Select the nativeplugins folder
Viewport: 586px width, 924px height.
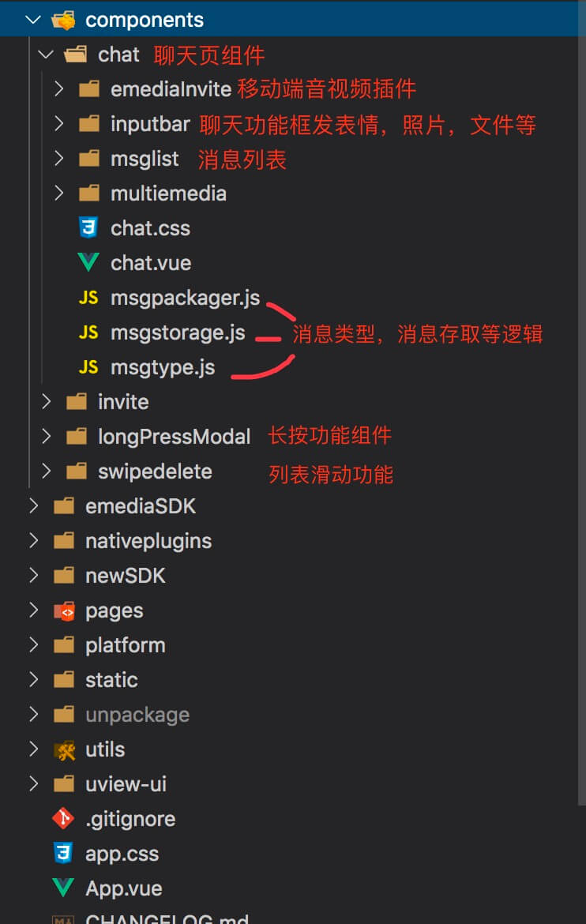[148, 541]
